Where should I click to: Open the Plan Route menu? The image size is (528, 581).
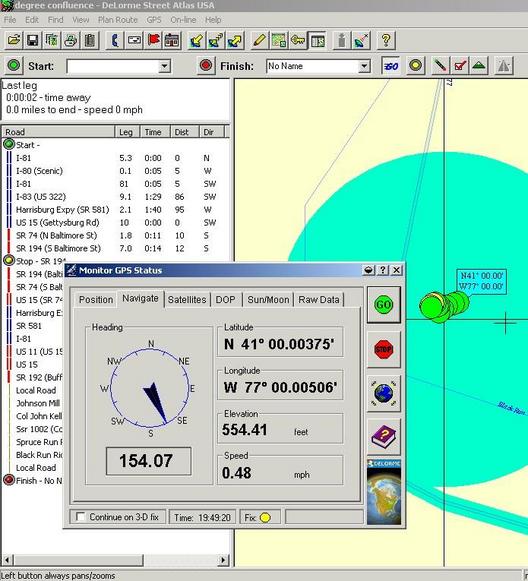118,20
